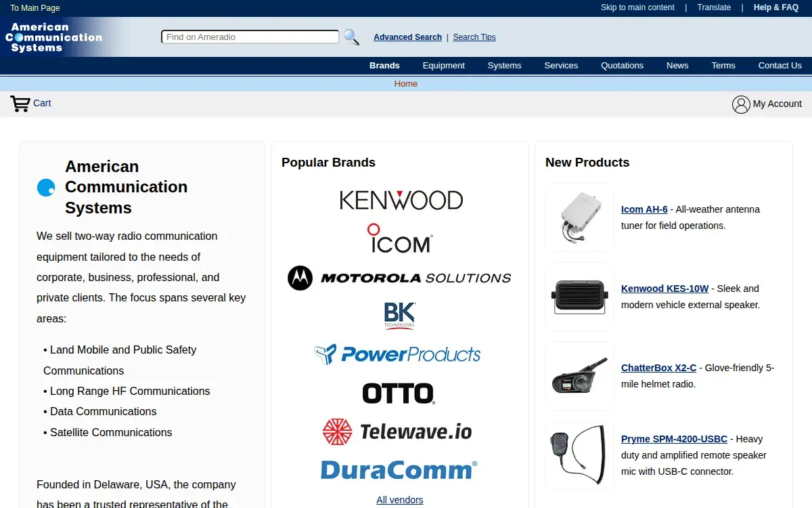The height and width of the screenshot is (508, 812).
Task: Open Help & FAQ link
Action: pyautogui.click(x=776, y=7)
